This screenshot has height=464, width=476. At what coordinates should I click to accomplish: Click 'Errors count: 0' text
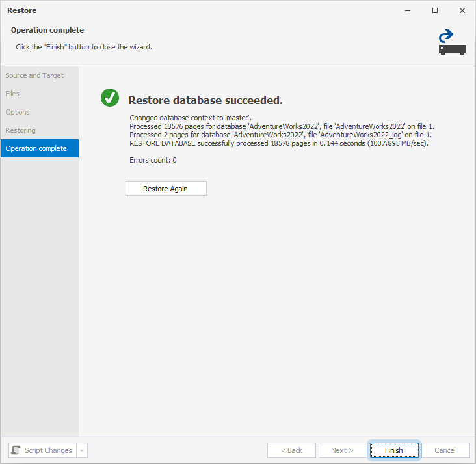(153, 160)
